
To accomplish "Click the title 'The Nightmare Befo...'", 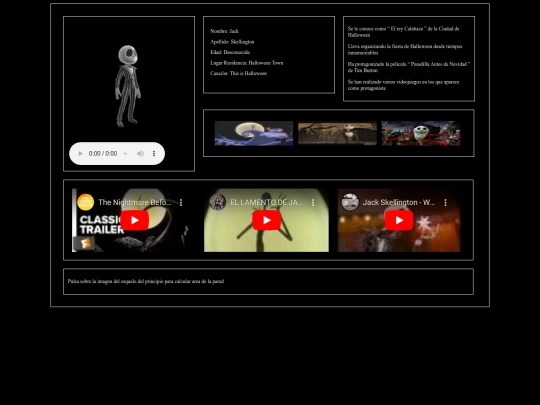I will point(135,202).
